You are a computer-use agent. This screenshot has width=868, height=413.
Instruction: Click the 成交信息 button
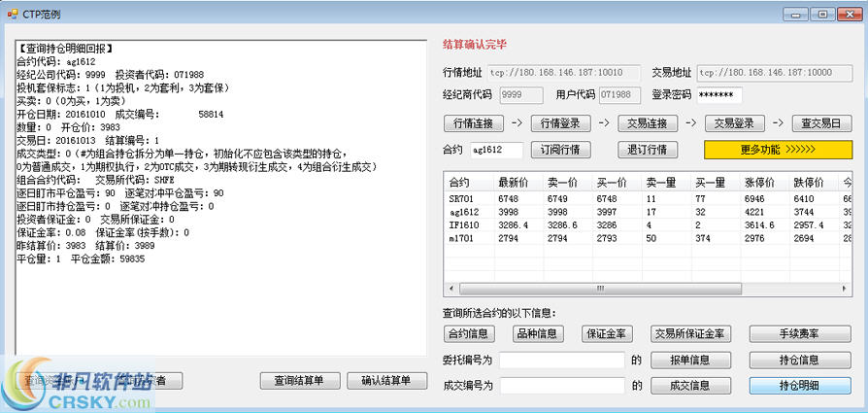click(x=690, y=385)
